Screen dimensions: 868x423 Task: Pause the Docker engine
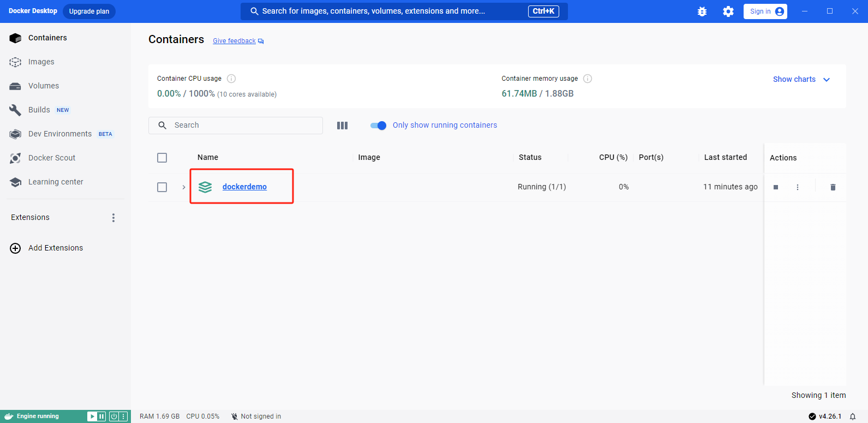click(x=101, y=416)
